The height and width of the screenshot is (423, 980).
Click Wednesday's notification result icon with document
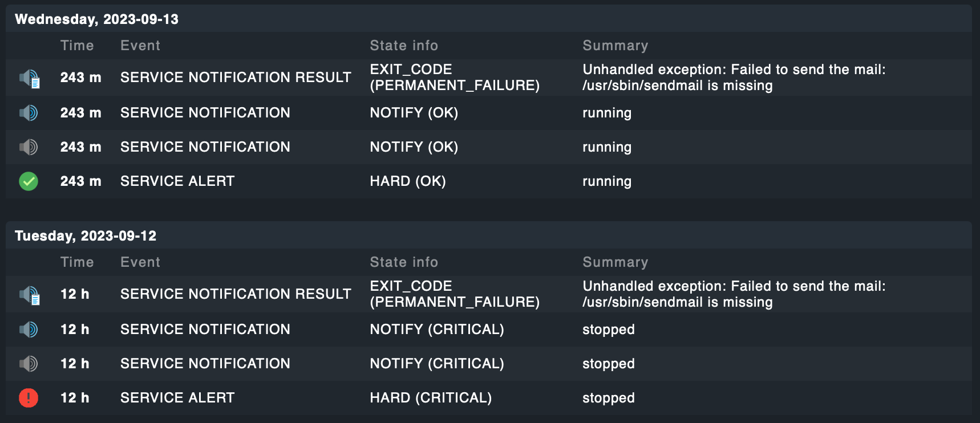[29, 78]
